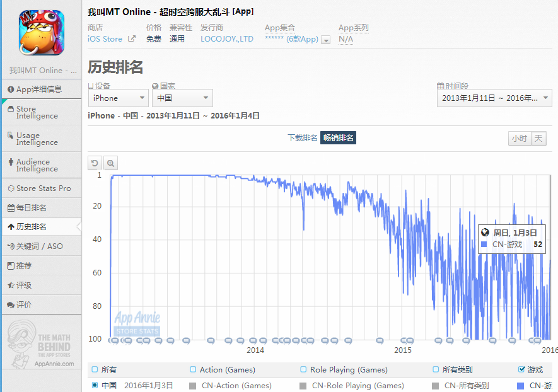Click the N/A App系列 value
The image size is (558, 392).
346,39
